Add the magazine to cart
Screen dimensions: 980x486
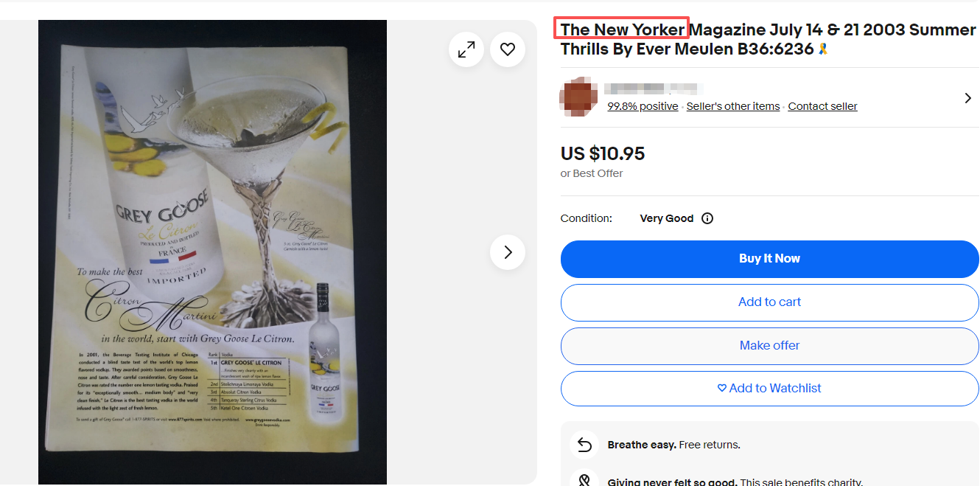[x=769, y=302]
